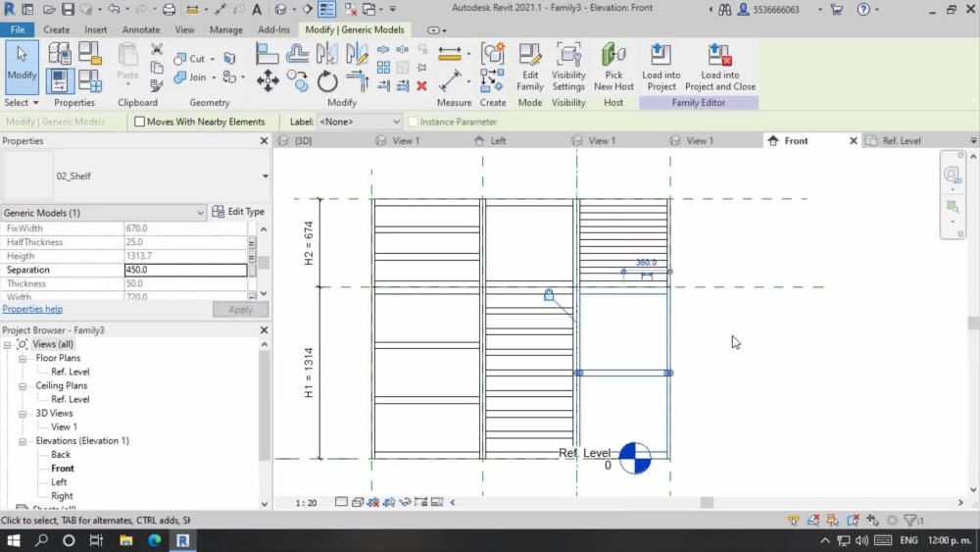980x552 pixels.
Task: Click the Array tool icon
Action: point(383,67)
